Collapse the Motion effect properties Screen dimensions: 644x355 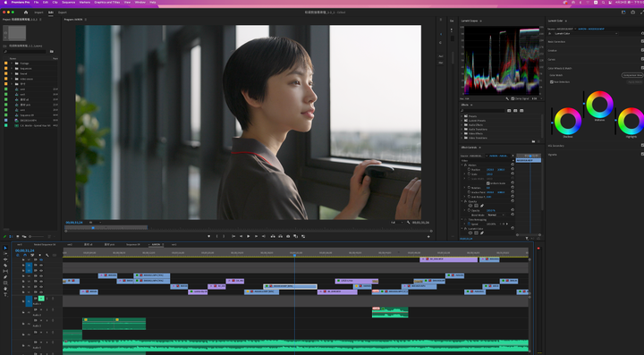pyautogui.click(x=462, y=165)
